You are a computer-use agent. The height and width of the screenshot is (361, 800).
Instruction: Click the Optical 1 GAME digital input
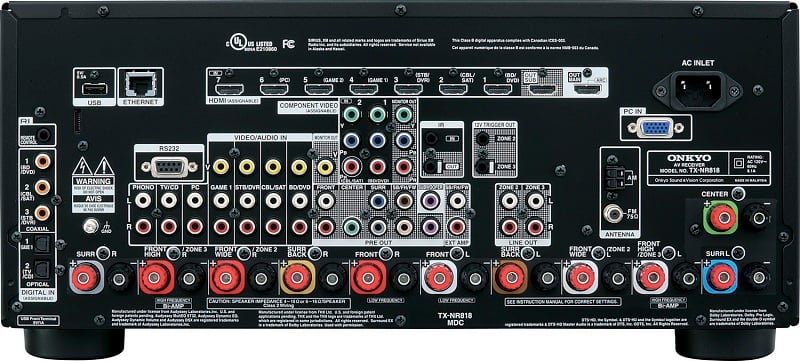point(41,244)
